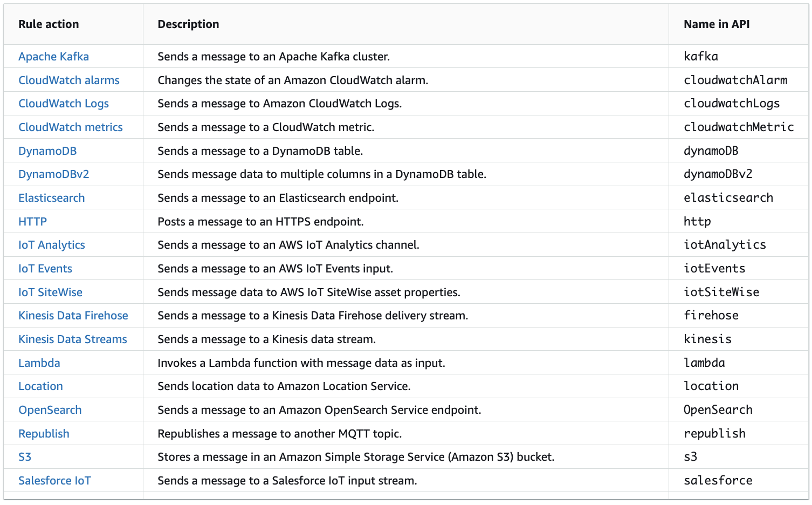The height and width of the screenshot is (505, 812).
Task: Go to the CloudWatch metrics page link
Action: (x=70, y=127)
